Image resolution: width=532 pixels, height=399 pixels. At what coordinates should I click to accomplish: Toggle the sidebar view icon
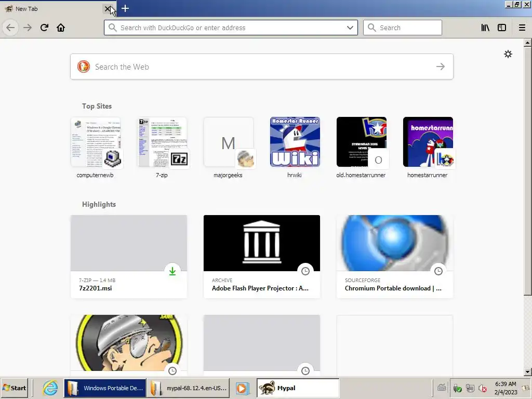pos(502,28)
